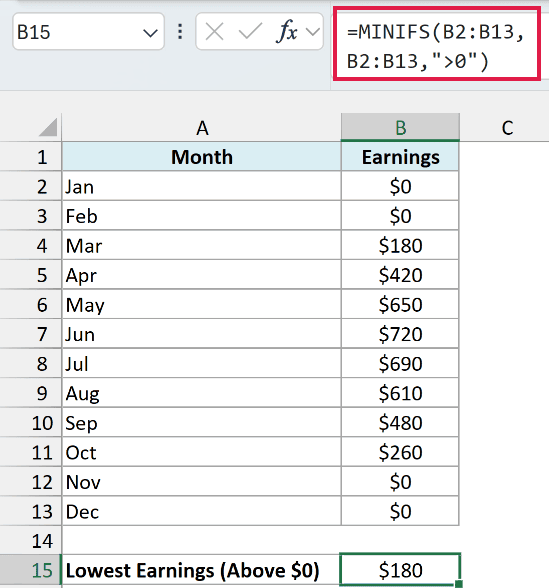Select the Feb cell
This screenshot has width=549, height=588.
pos(202,216)
